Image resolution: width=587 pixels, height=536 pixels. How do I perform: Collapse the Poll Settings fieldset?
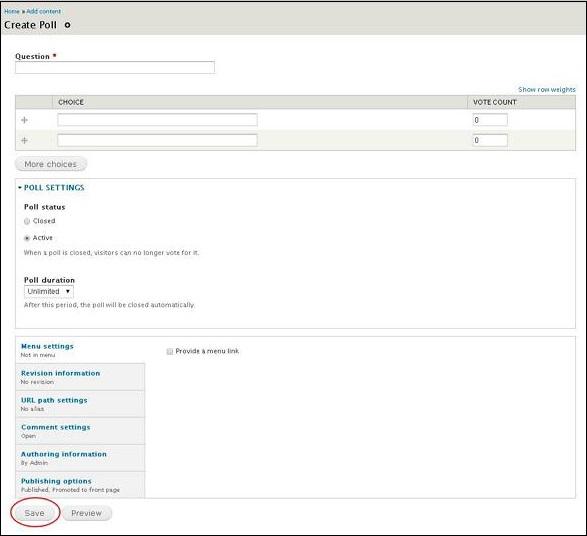[54, 188]
